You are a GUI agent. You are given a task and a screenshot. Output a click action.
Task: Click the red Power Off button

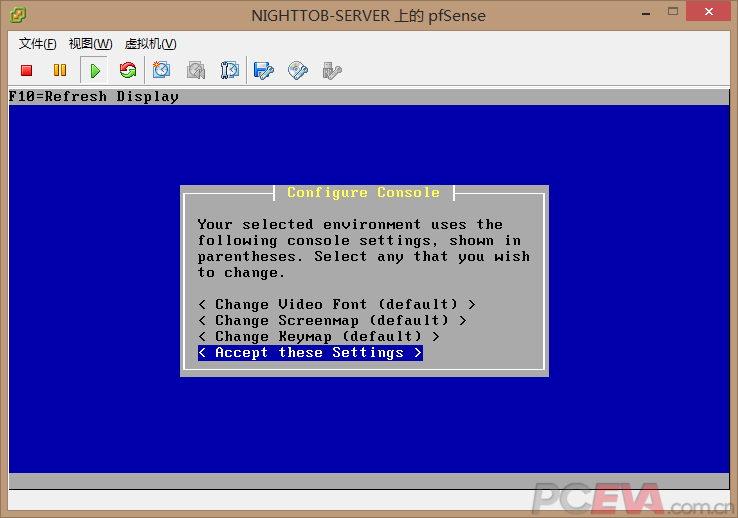coord(27,70)
